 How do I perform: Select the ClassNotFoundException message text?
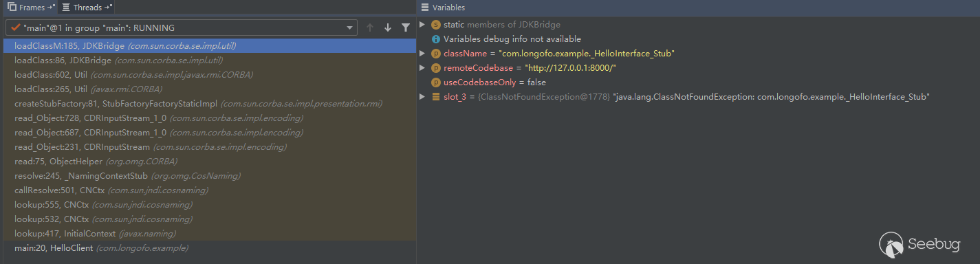coord(772,97)
